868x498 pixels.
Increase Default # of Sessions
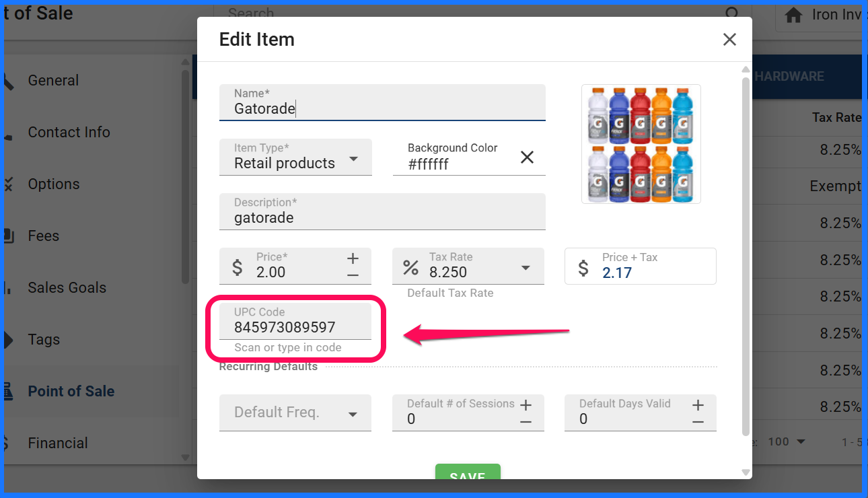[526, 404]
